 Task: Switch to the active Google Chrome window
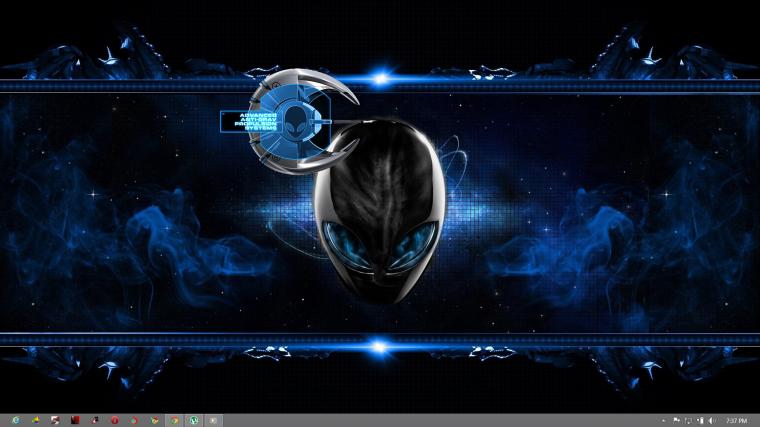point(174,420)
